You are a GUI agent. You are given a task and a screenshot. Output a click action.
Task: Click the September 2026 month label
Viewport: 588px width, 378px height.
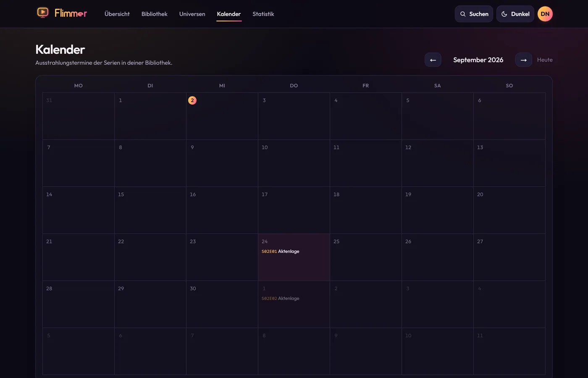pos(478,60)
